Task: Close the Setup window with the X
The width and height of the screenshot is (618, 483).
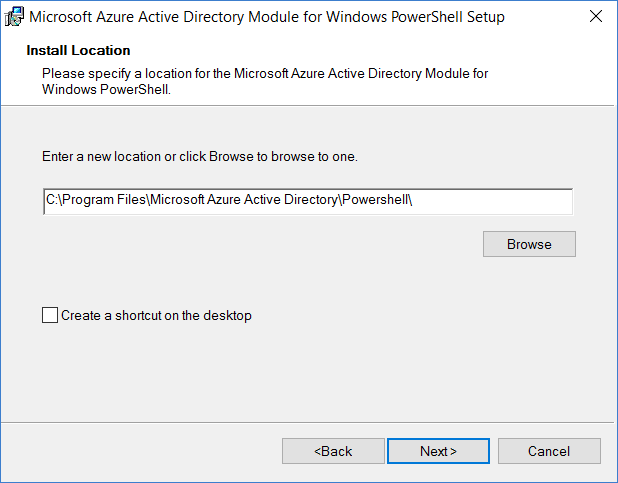Action: pyautogui.click(x=596, y=16)
